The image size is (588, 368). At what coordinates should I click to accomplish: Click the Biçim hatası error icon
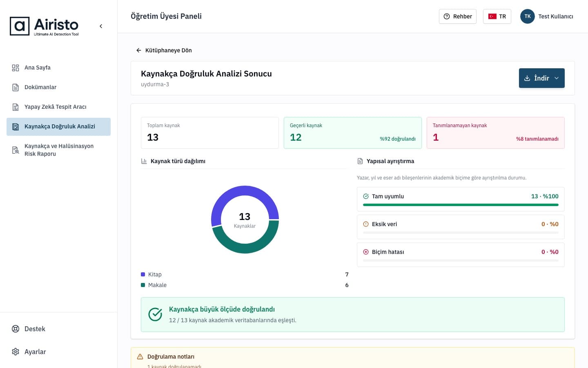click(x=366, y=252)
